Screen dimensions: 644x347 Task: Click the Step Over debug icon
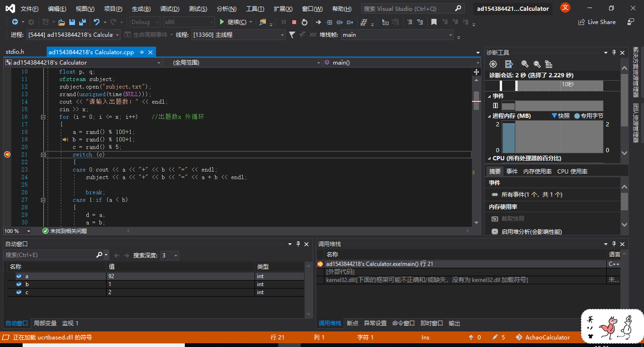339,22
